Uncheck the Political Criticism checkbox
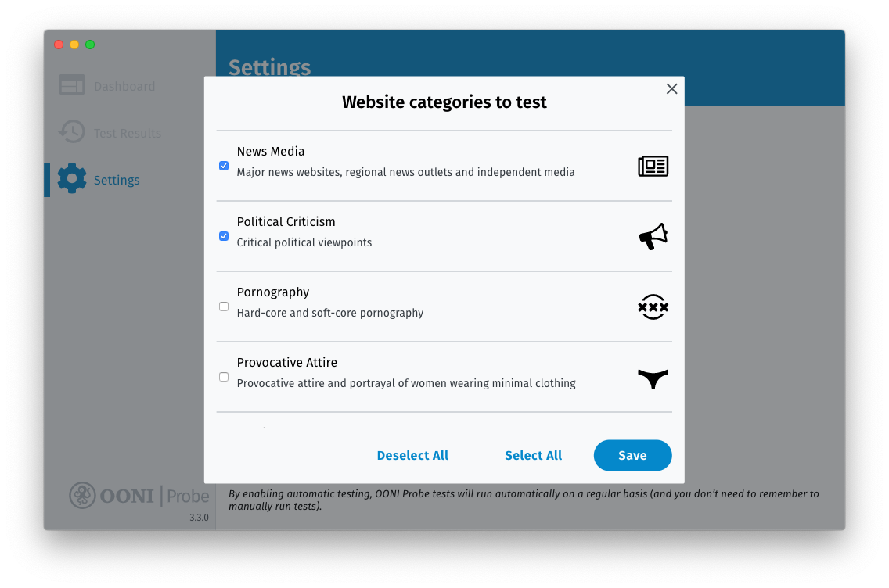 point(224,236)
